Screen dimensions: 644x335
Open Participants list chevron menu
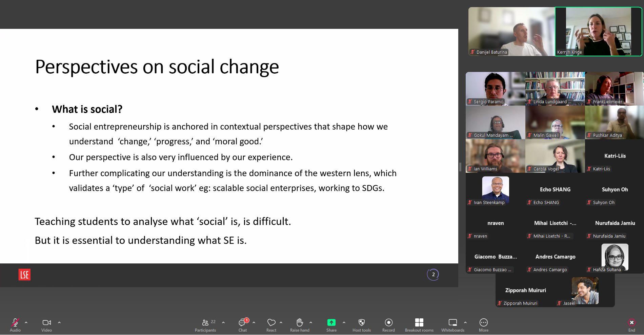223,322
